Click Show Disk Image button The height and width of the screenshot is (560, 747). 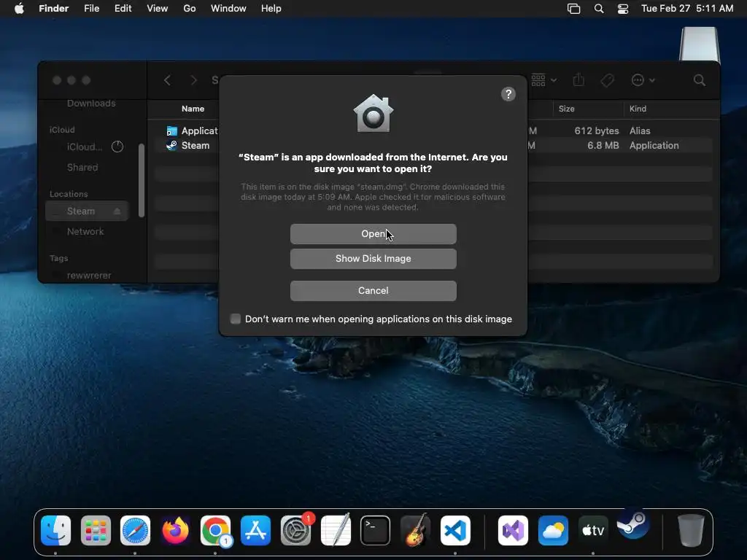373,259
